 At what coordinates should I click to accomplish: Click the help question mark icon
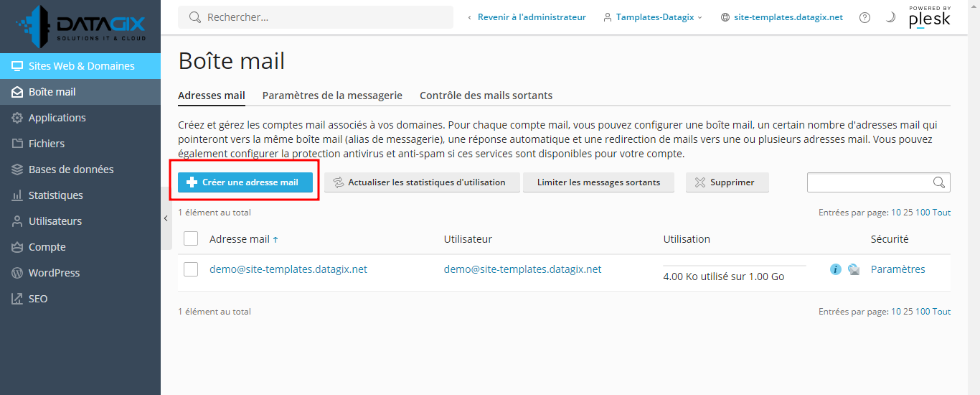click(x=864, y=17)
